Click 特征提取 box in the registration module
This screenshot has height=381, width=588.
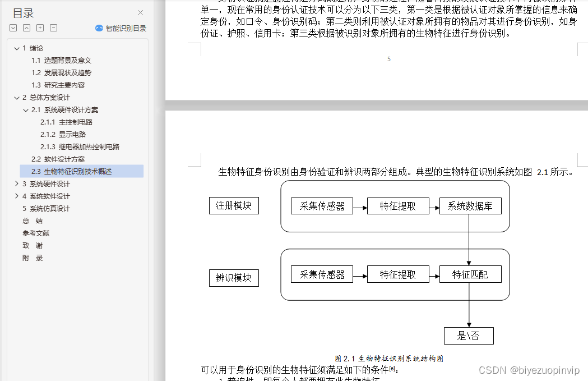point(398,206)
